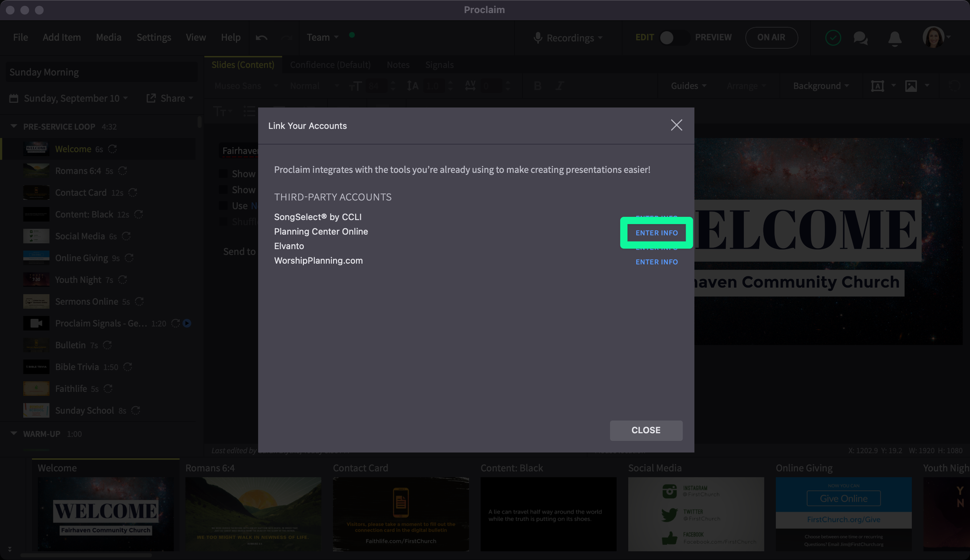Click the undo arrow icon
Screen dimensions: 970x560
(261, 38)
